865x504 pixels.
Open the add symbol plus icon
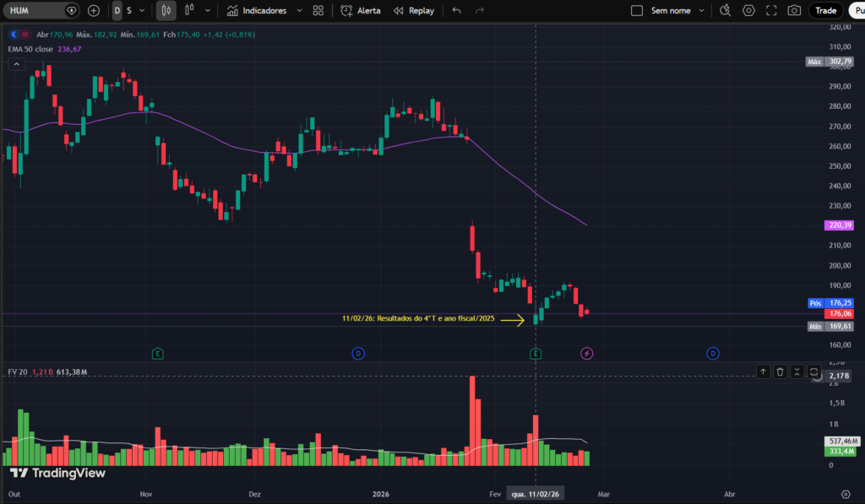[92, 10]
